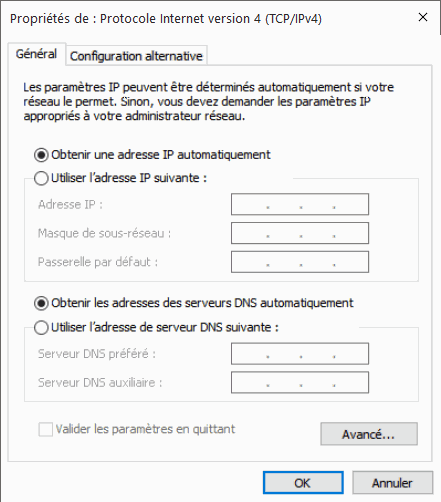Open the Avancé... settings button
The height and width of the screenshot is (502, 441).
pyautogui.click(x=369, y=434)
